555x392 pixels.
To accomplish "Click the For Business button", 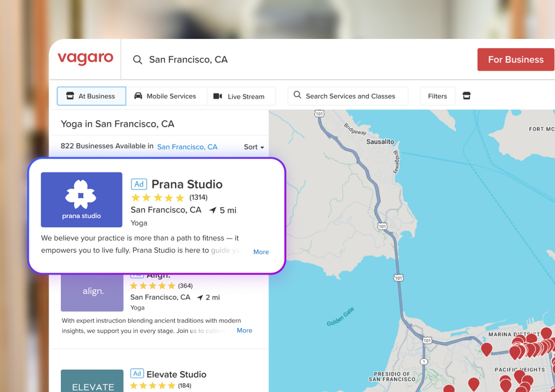I will [516, 60].
